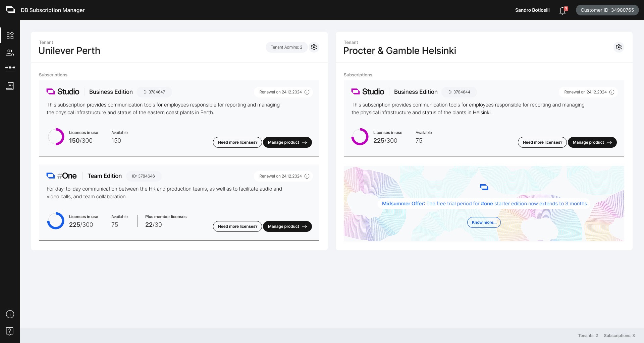Click the ID: 3784647 chip
This screenshot has width=644, height=343.
tap(154, 92)
